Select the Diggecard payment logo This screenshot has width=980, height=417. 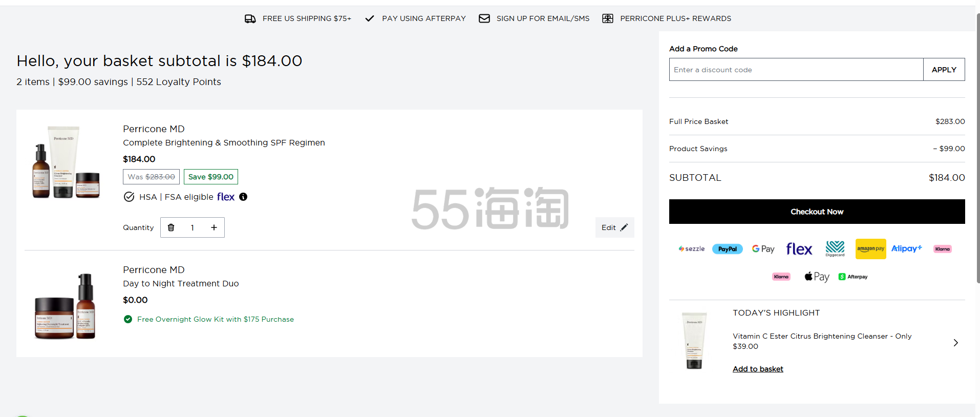[x=835, y=249]
